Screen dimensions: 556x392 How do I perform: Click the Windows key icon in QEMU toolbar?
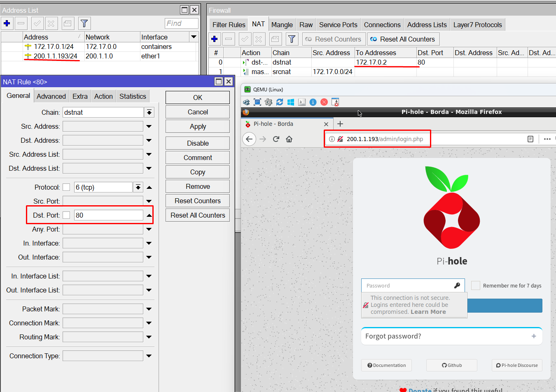[291, 102]
